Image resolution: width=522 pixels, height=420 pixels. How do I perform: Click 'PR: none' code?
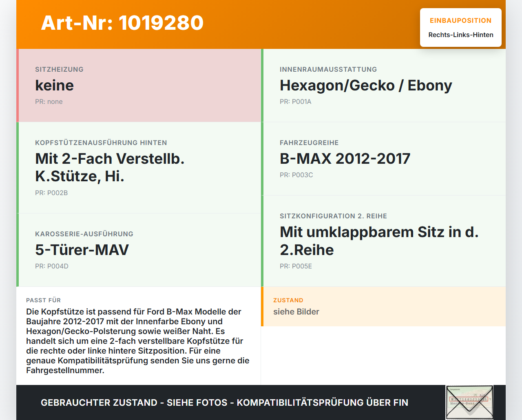pos(49,101)
